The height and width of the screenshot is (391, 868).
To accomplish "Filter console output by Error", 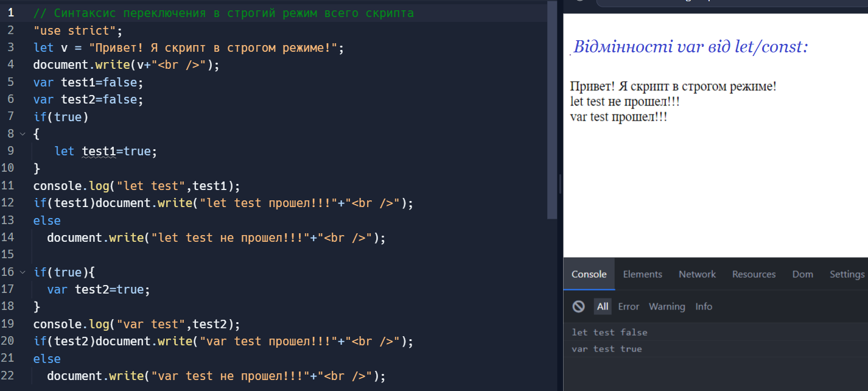I will pos(628,307).
